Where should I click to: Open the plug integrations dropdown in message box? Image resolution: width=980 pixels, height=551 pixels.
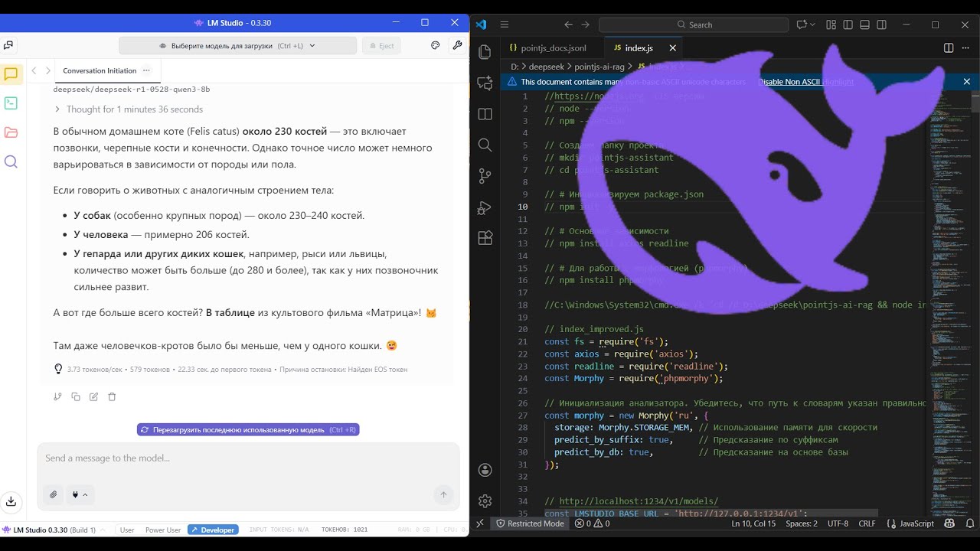point(80,494)
